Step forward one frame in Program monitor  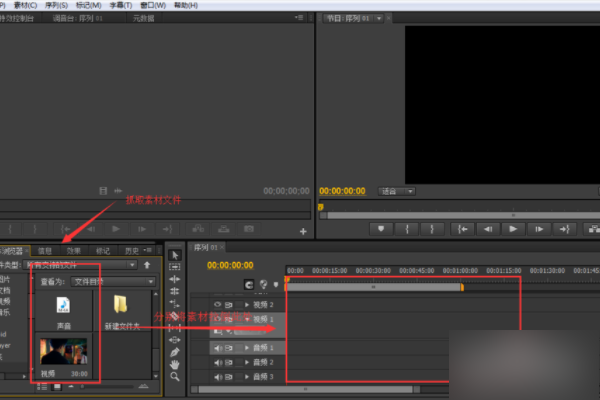click(x=539, y=229)
